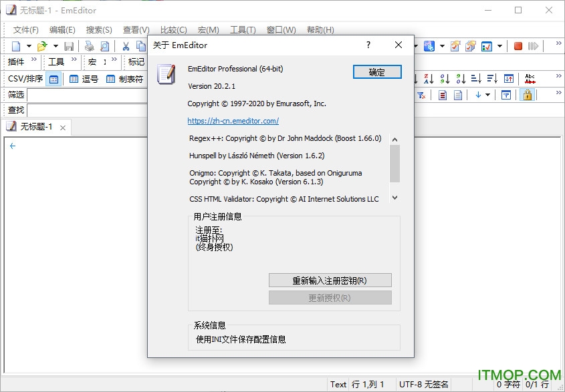The width and height of the screenshot is (565, 392).
Task: Click the Sort numbers 9 to 0 icon
Action: [461, 78]
